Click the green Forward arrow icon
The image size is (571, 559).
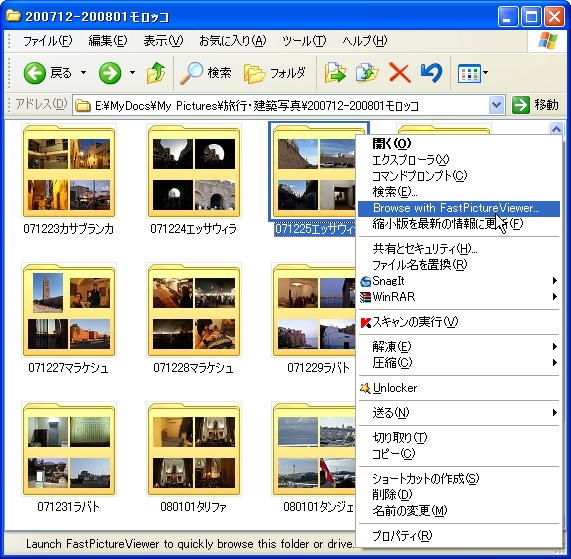(x=110, y=73)
